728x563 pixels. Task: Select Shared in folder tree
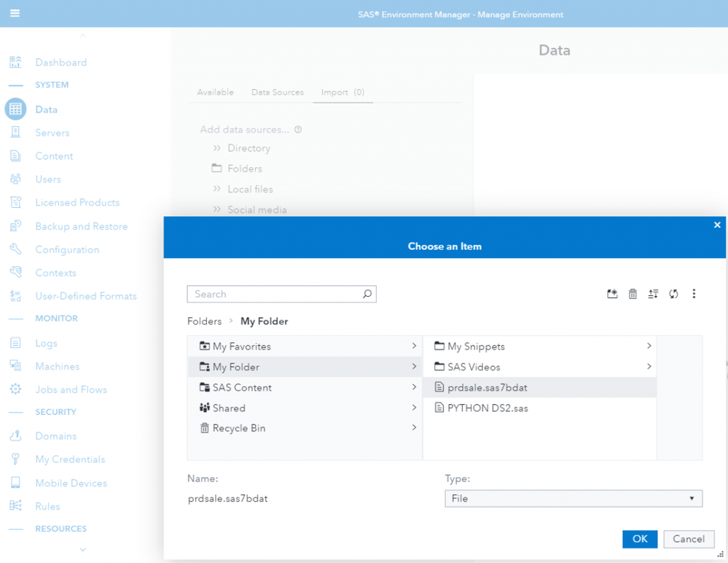pos(229,408)
